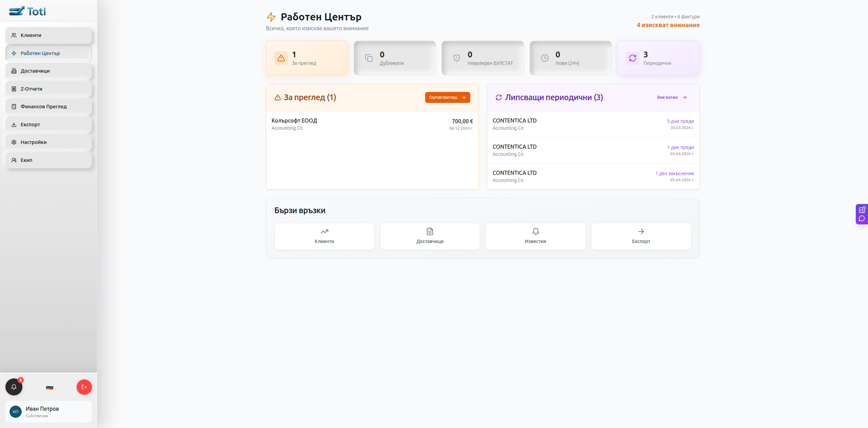The height and width of the screenshot is (428, 868).
Task: Click the red logout icon button
Action: (x=84, y=387)
